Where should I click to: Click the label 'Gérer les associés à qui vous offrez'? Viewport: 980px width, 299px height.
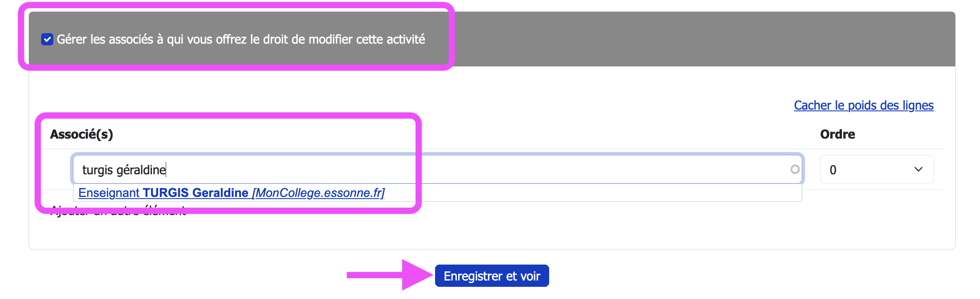click(241, 39)
